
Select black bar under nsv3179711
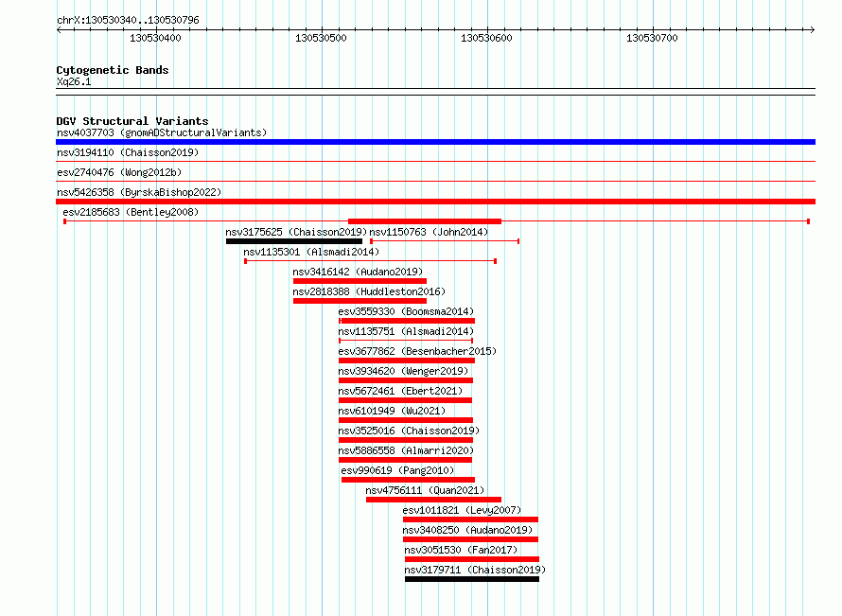[472, 579]
